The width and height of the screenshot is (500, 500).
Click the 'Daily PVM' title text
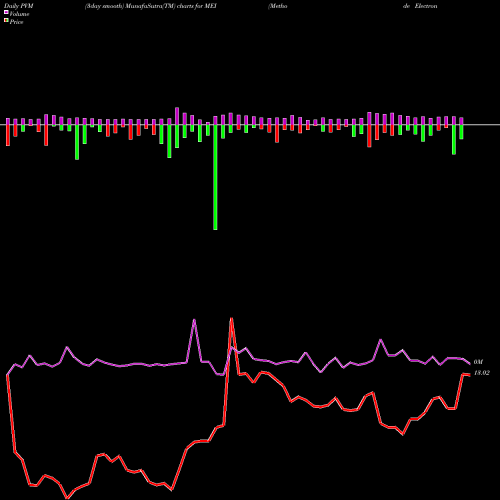point(19,6)
